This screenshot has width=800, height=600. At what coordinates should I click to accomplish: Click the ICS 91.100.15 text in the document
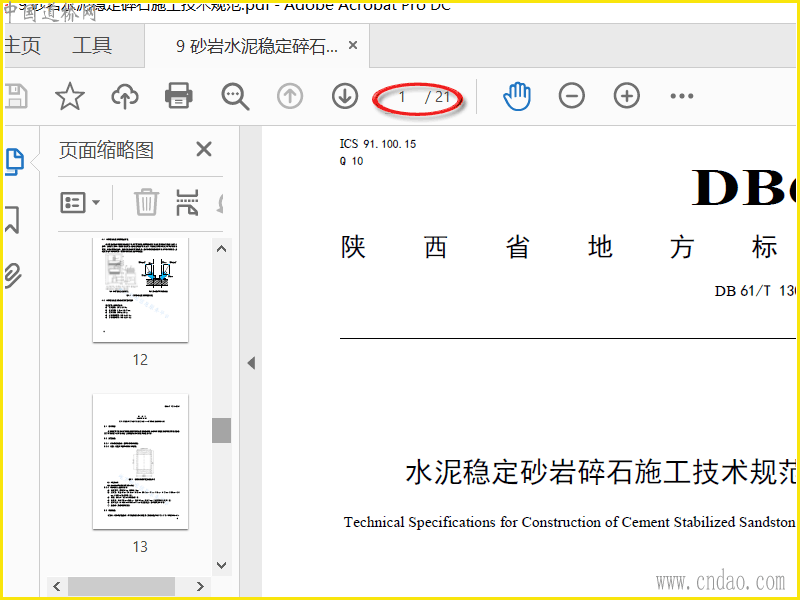coord(378,144)
